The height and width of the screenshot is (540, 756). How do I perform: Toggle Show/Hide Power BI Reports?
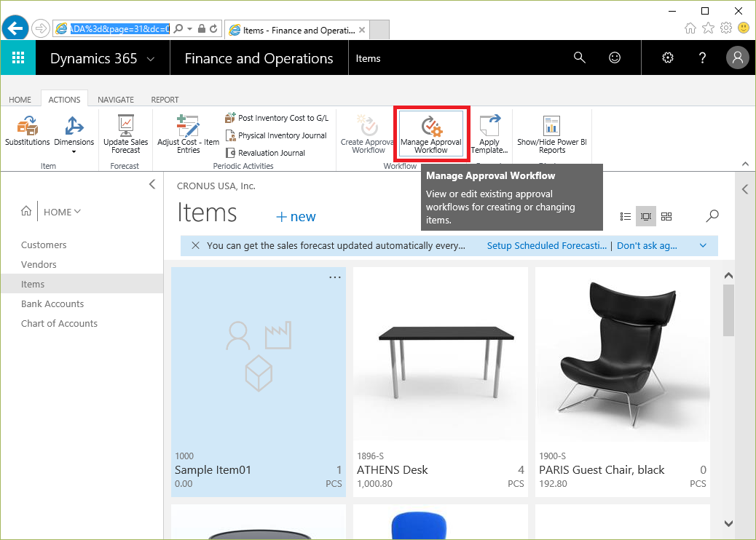pos(552,135)
